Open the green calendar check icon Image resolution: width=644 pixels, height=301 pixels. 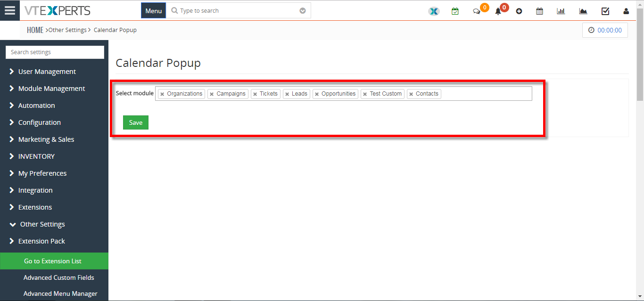click(x=455, y=11)
